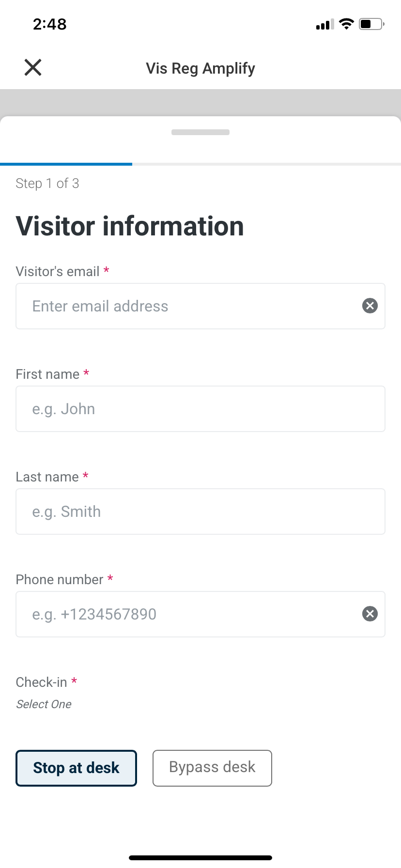Close the Vis Reg Amplify form
Image resolution: width=401 pixels, height=868 pixels.
coord(33,68)
